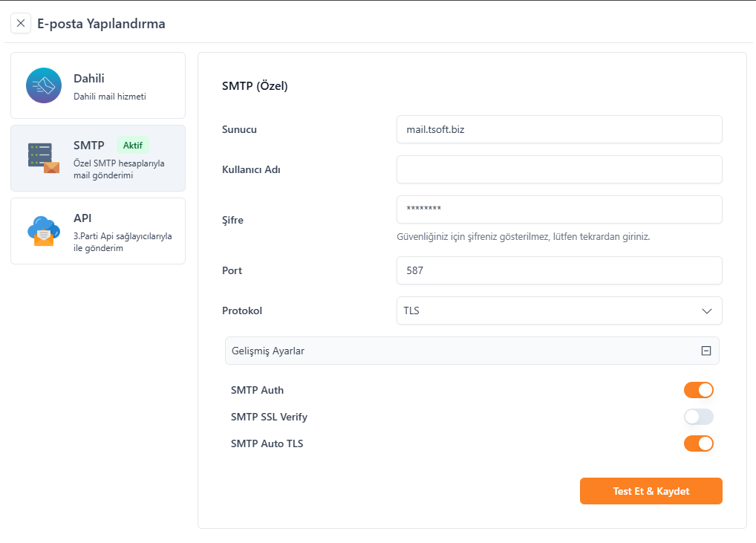756x543 pixels.
Task: Click the SMTP server icon
Action: 44,158
